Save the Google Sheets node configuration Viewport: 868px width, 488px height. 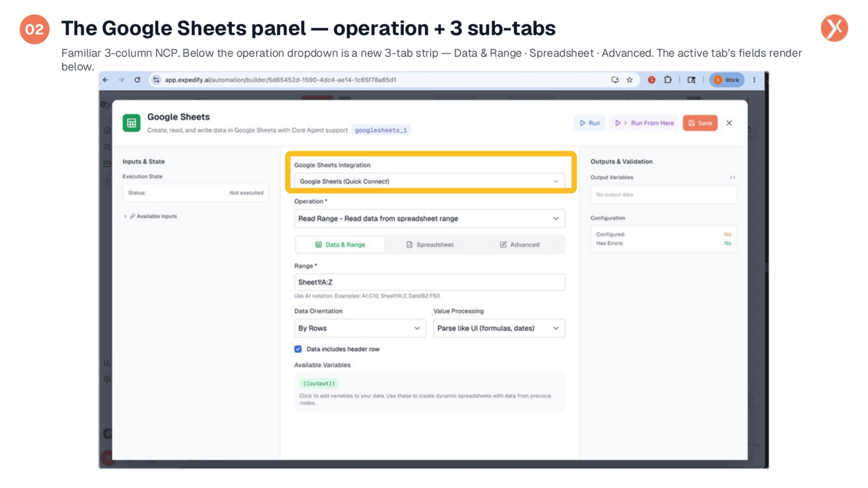700,123
